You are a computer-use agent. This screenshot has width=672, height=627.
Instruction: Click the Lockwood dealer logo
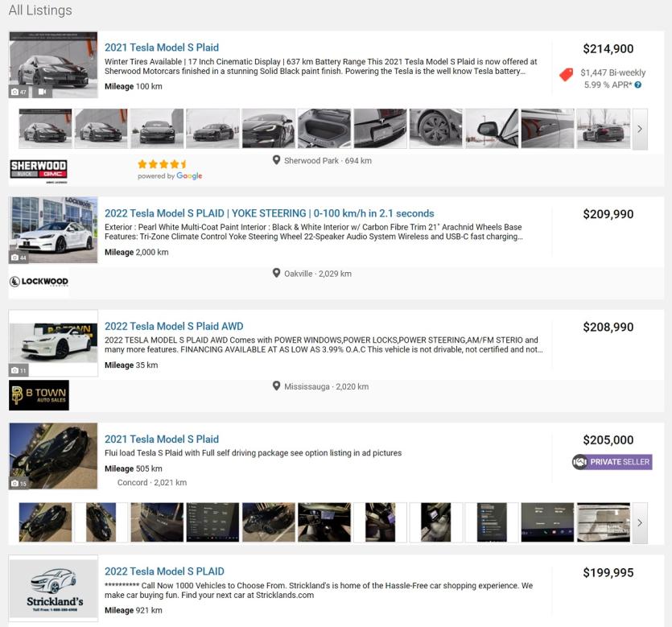[x=39, y=282]
